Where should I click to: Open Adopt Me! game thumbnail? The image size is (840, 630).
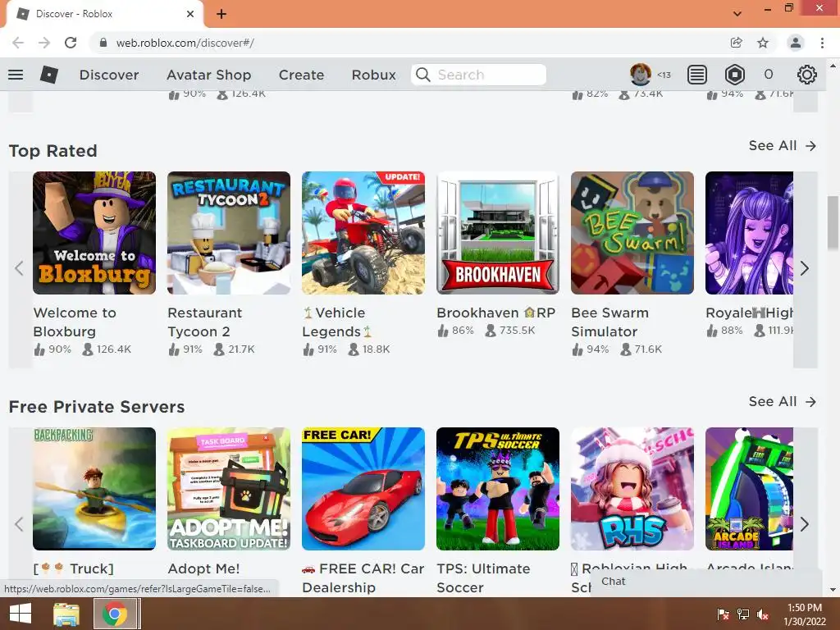pos(229,489)
